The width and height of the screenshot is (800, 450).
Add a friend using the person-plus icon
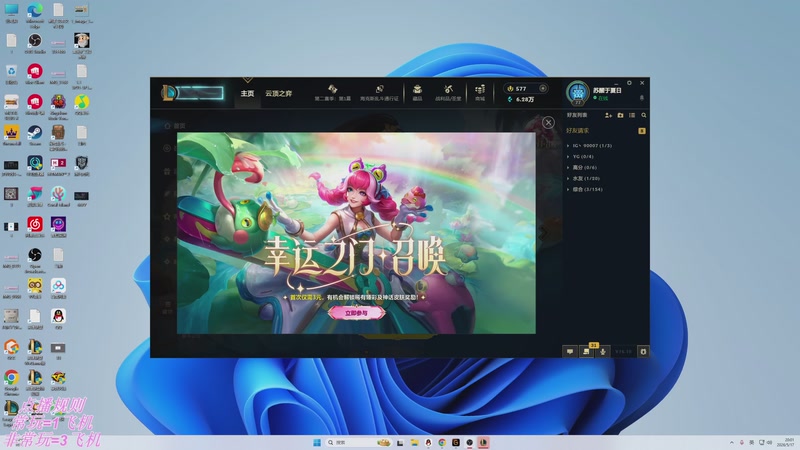click(608, 115)
